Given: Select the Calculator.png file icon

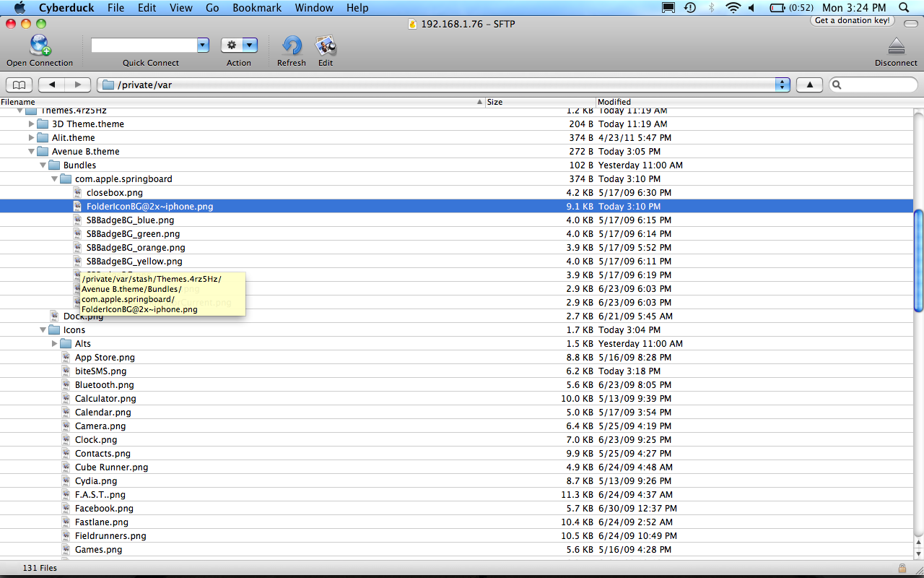Looking at the screenshot, I should pos(66,398).
